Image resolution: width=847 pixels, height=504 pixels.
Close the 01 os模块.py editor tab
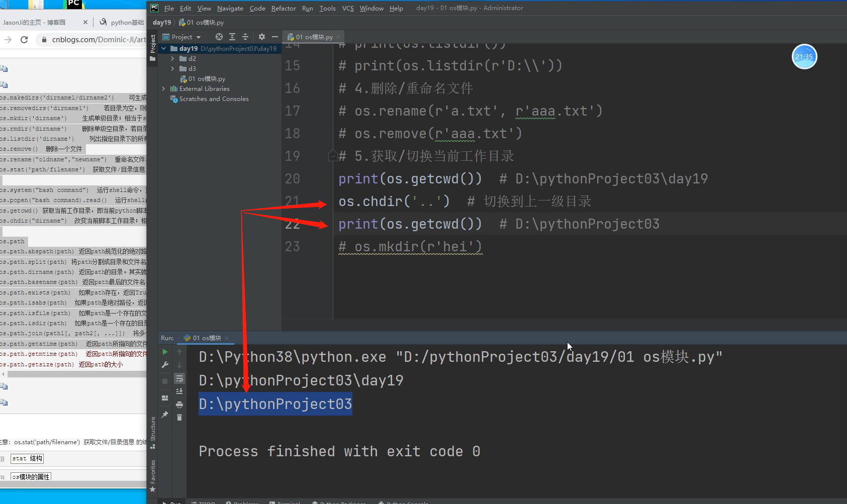pos(339,37)
